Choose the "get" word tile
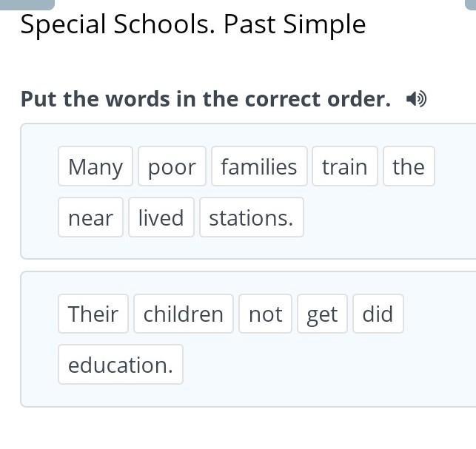Image resolution: width=476 pixels, height=449 pixels. pos(322,314)
